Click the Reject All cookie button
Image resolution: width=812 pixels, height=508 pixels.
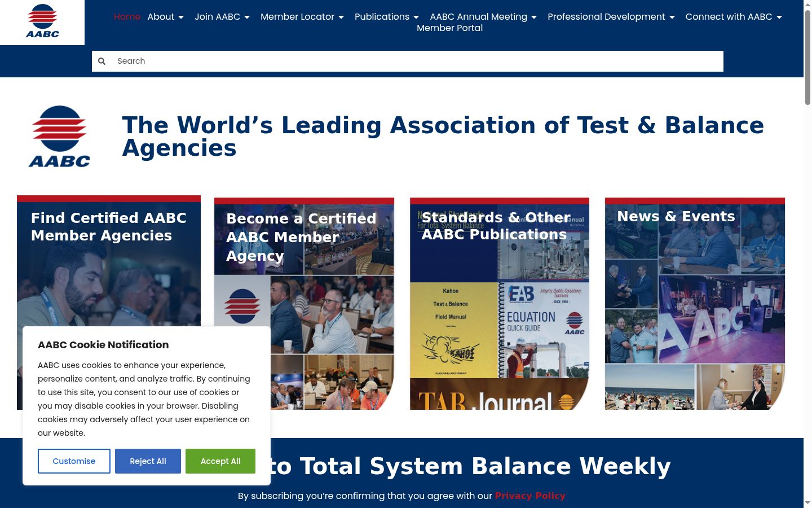pos(148,461)
